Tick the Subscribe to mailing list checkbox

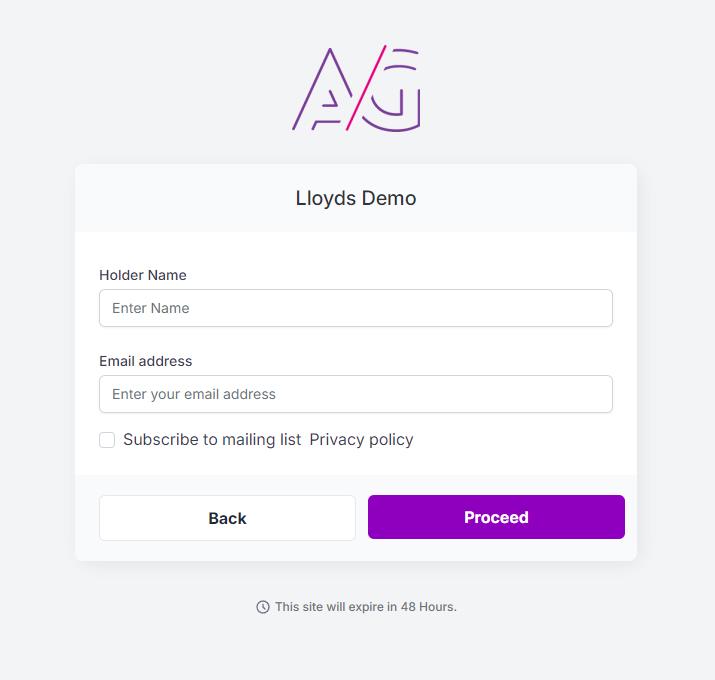107,440
